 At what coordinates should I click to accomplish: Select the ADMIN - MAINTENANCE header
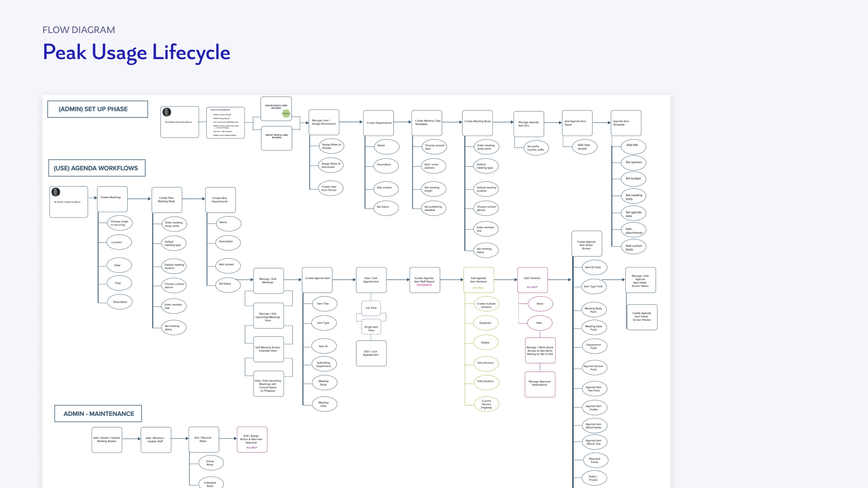(98, 413)
